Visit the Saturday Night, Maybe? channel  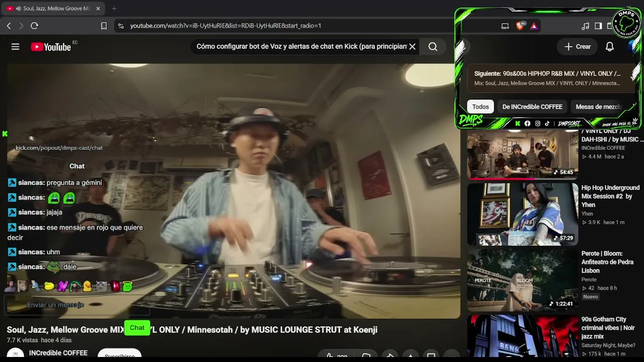tap(608, 345)
